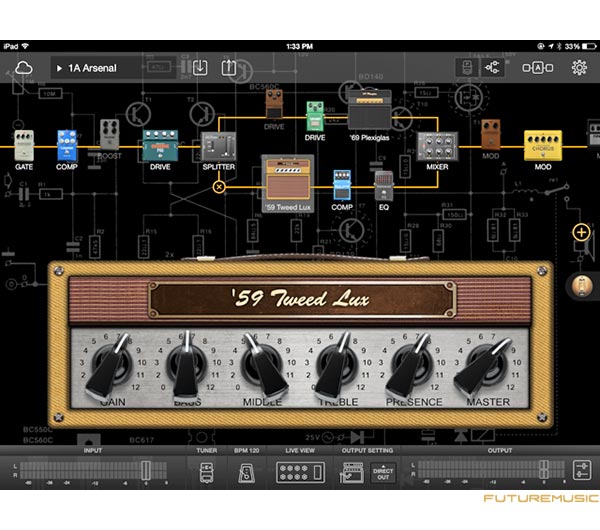This screenshot has width=600, height=530.
Task: Select the yellow Chorus MOD pedal
Action: click(543, 145)
